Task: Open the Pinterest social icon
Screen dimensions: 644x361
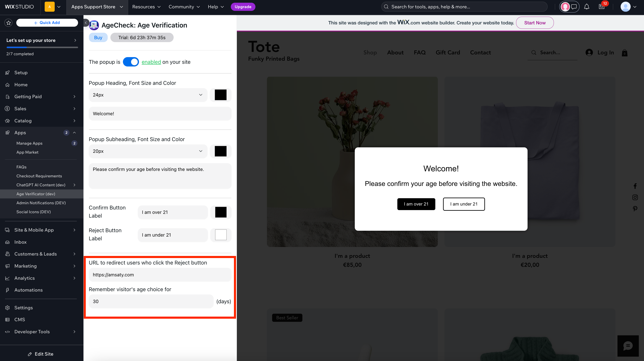Action: click(635, 208)
